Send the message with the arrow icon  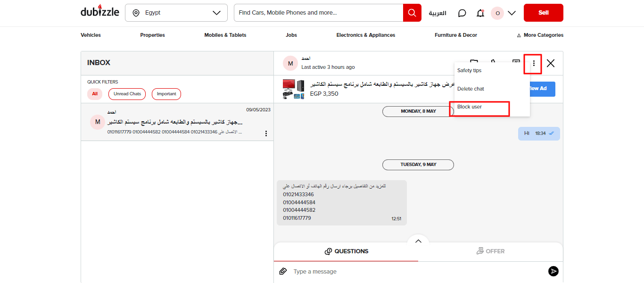553,271
